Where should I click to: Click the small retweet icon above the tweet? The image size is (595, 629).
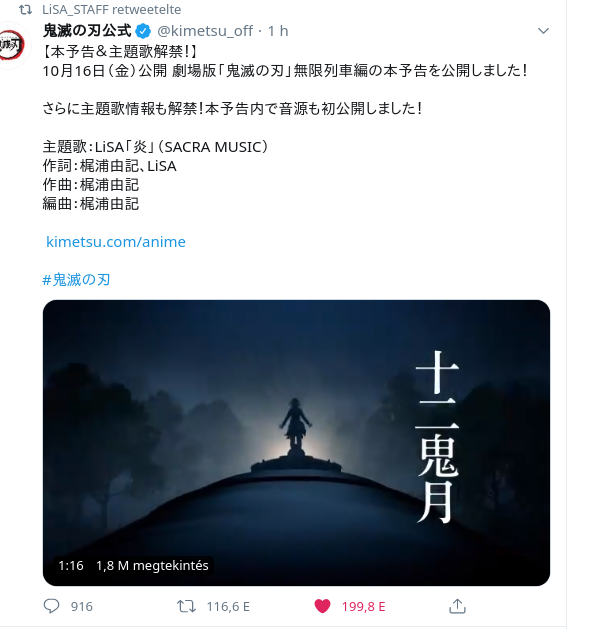pos(26,10)
